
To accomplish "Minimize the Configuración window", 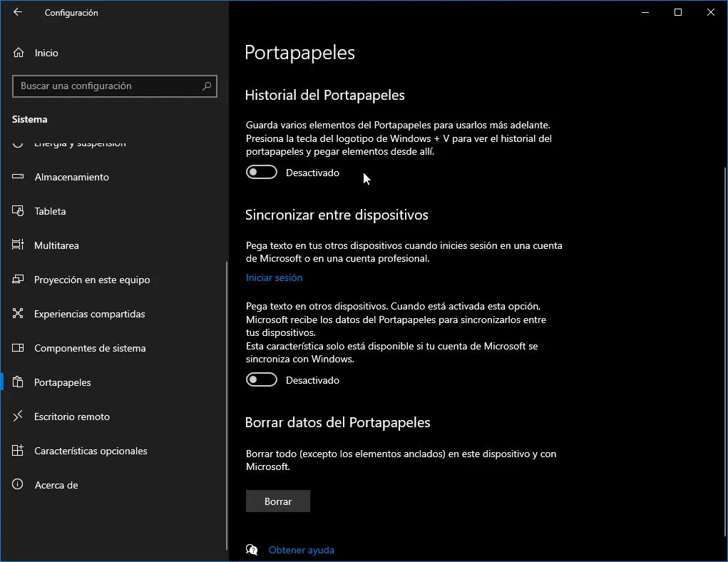I will 645,13.
